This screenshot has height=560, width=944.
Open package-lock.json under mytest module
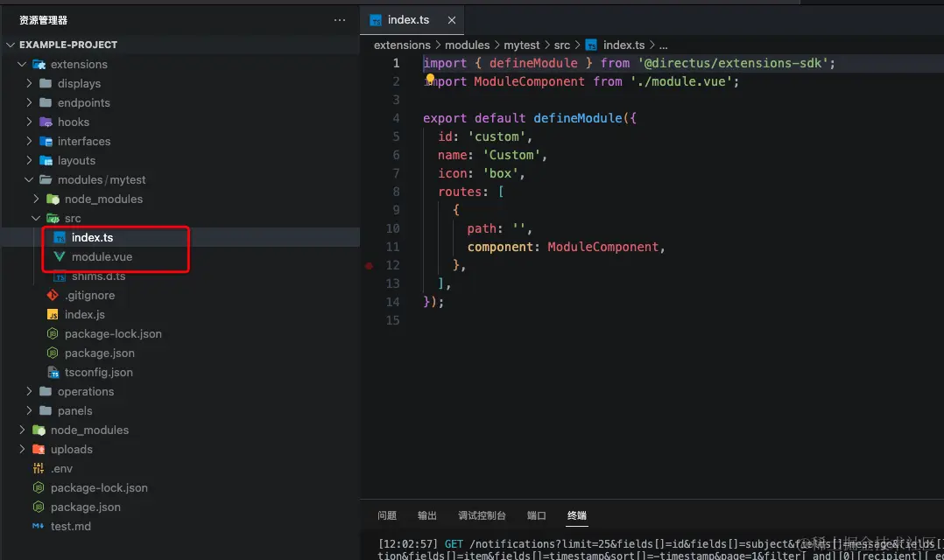click(x=113, y=334)
